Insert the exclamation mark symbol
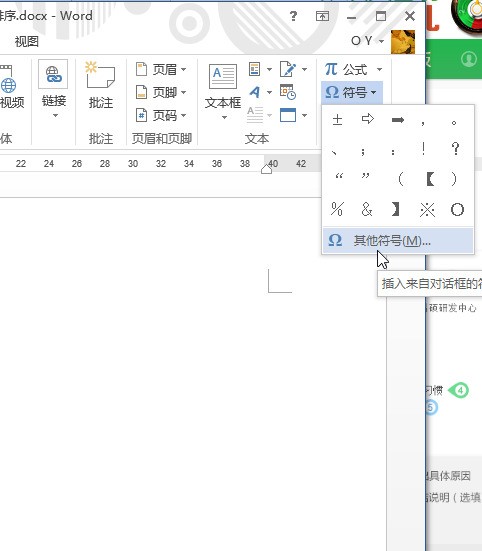The height and width of the screenshot is (551, 482). (x=424, y=149)
